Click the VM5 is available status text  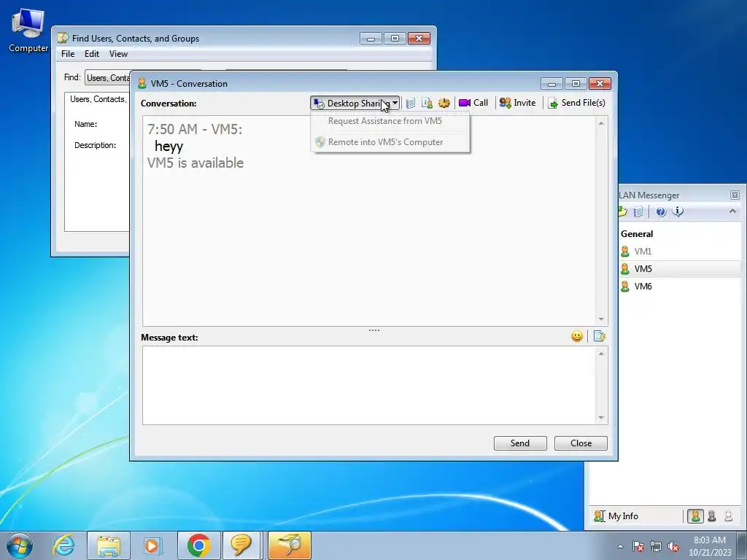click(196, 163)
